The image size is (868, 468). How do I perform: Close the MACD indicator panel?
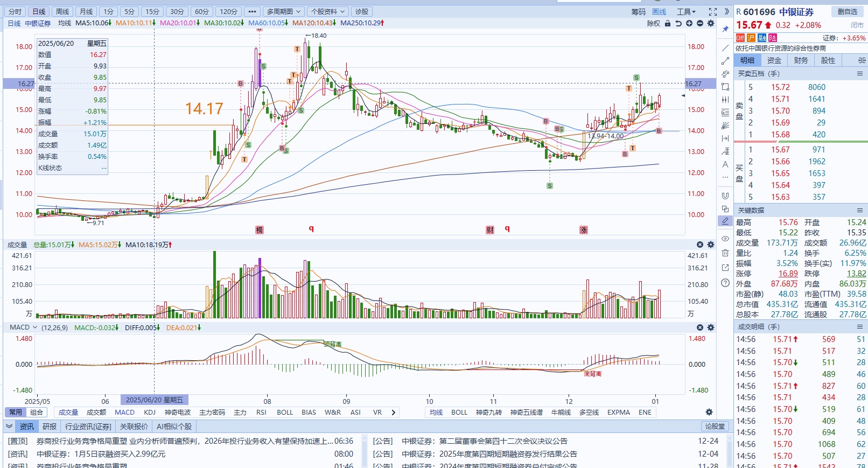click(700, 327)
